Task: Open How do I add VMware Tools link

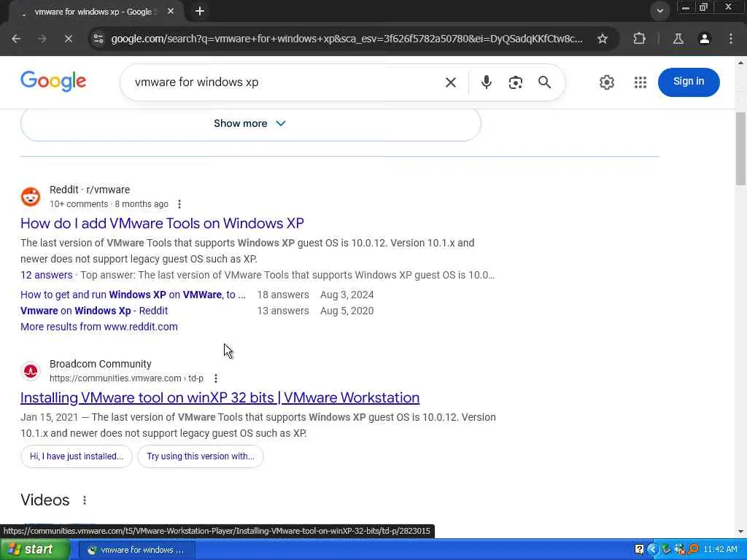Action: [162, 223]
